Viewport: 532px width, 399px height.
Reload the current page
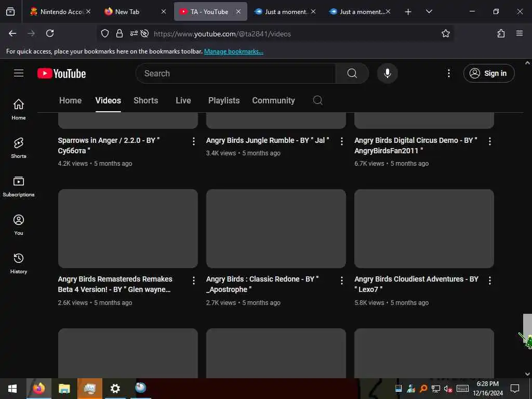tap(50, 33)
